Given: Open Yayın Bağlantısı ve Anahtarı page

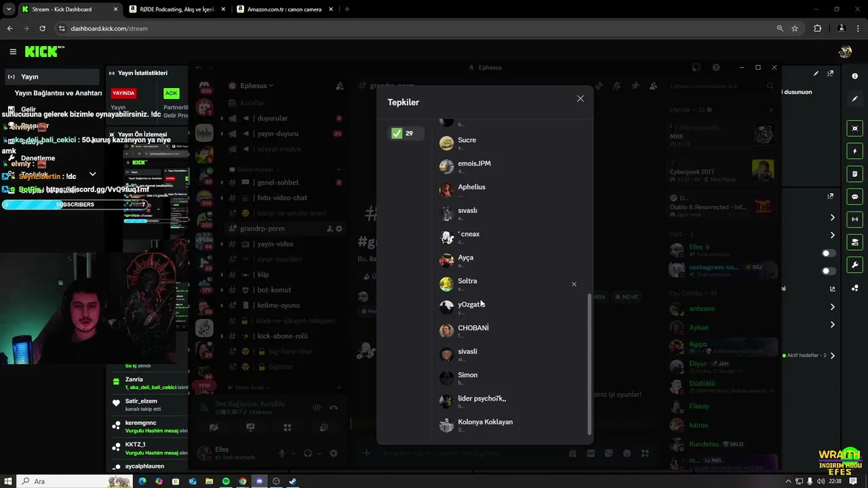Looking at the screenshot, I should (58, 93).
